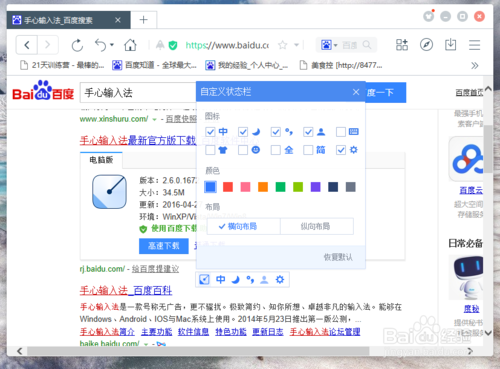This screenshot has height=369, width=500.
Task: Open the browser hamburger menu
Action: click(x=474, y=45)
